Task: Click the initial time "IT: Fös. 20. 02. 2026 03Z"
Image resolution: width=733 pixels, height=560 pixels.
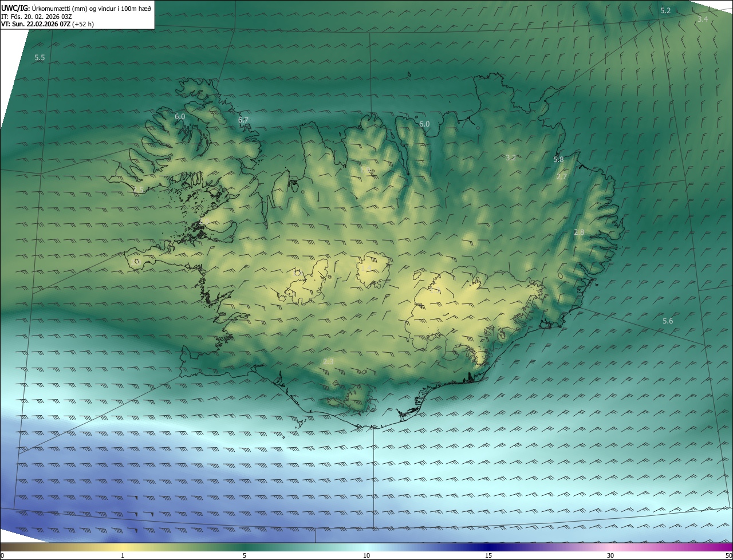Action: coord(37,17)
